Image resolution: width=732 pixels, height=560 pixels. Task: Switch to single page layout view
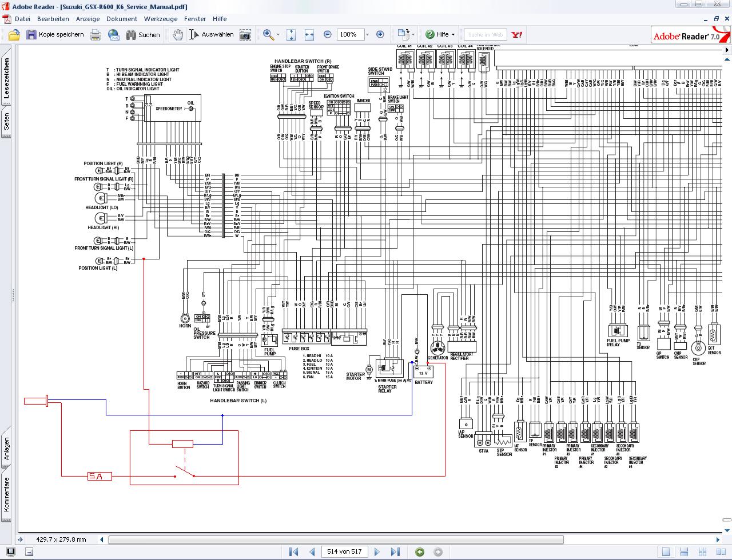point(666,552)
